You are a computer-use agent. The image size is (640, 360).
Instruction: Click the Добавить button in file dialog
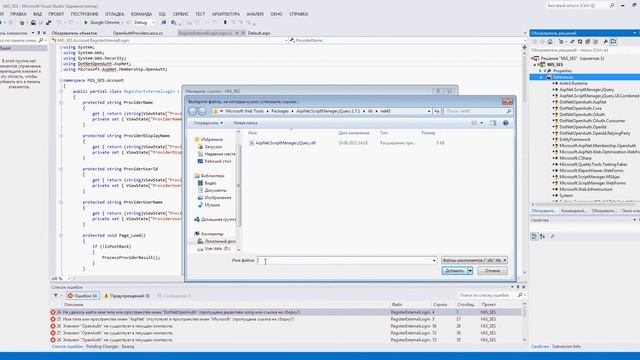point(454,271)
